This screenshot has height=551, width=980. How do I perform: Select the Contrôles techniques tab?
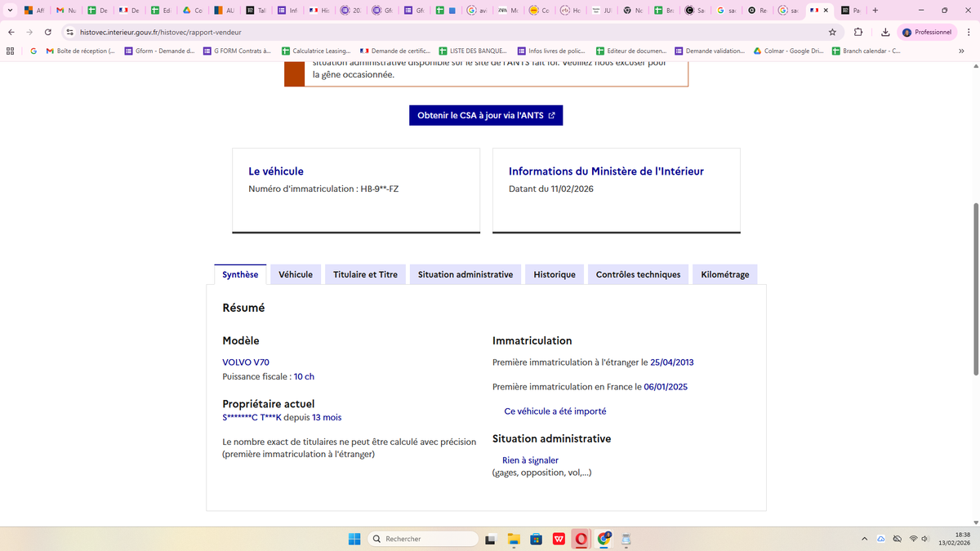tap(638, 274)
